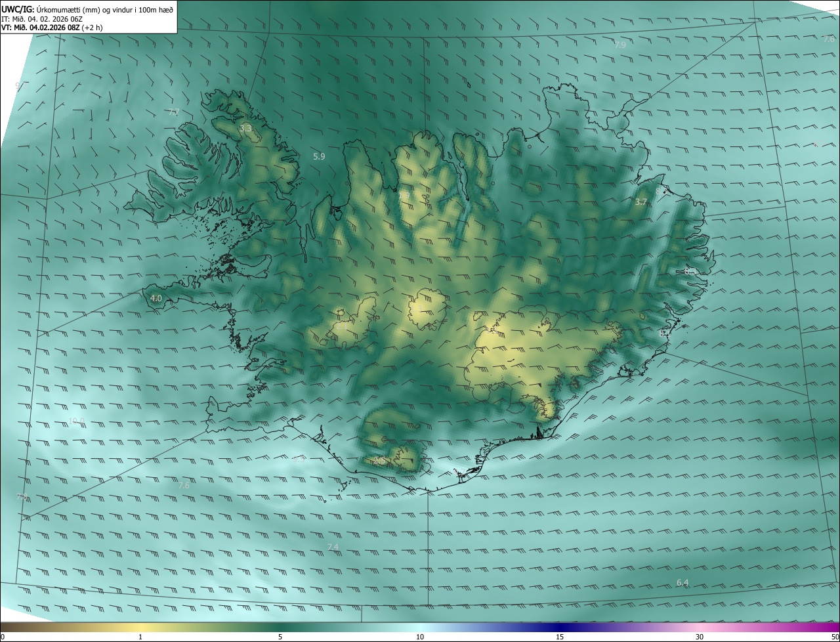Click the 3.7 value in East Iceland
Image resolution: width=840 pixels, height=642 pixels.
tap(641, 202)
